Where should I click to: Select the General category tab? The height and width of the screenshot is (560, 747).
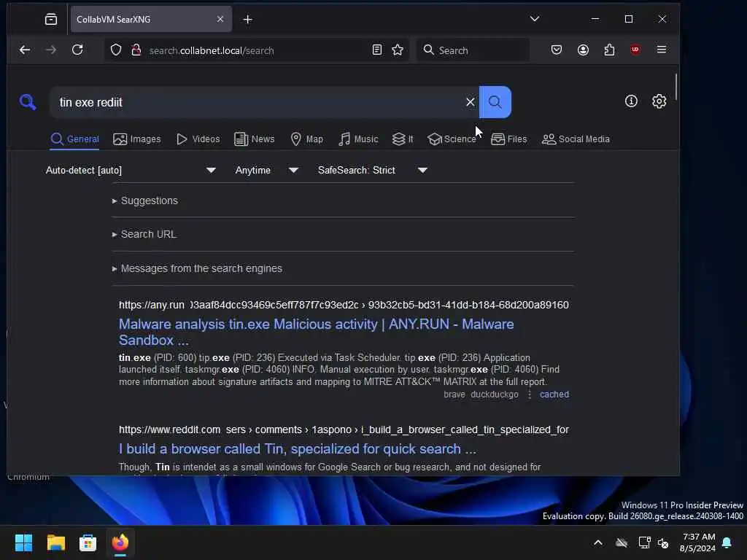(x=75, y=139)
